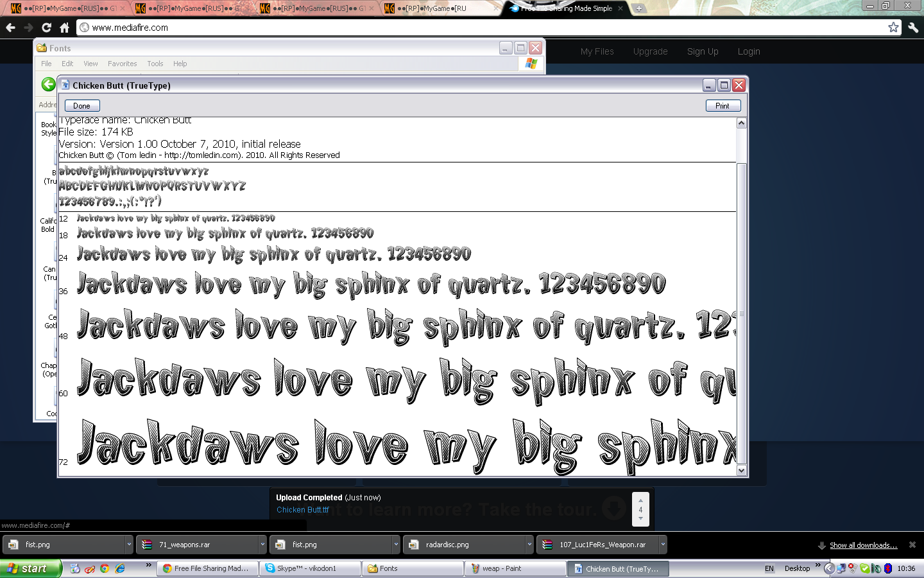This screenshot has width=924, height=578.
Task: Click the browser back arrow
Action: tap(10, 28)
